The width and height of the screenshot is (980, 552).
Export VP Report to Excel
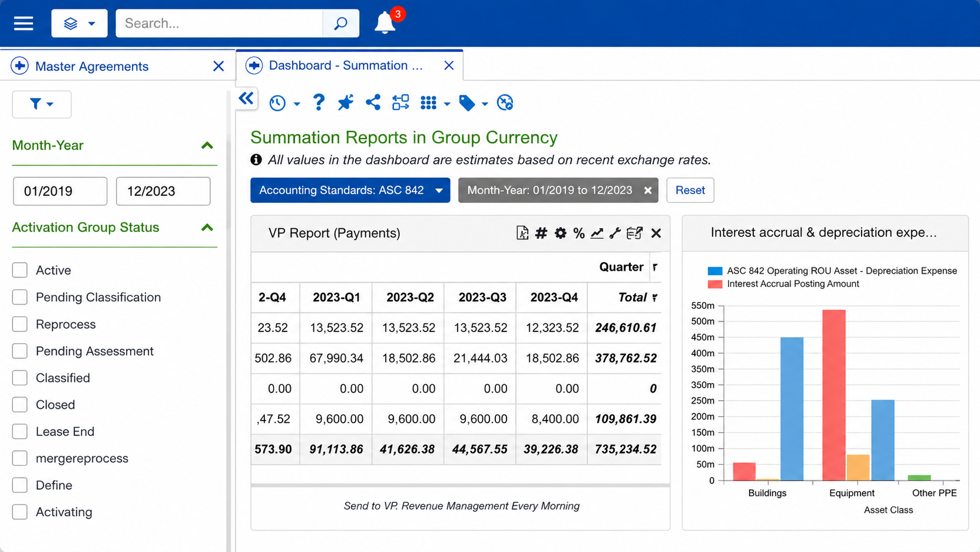tap(522, 233)
